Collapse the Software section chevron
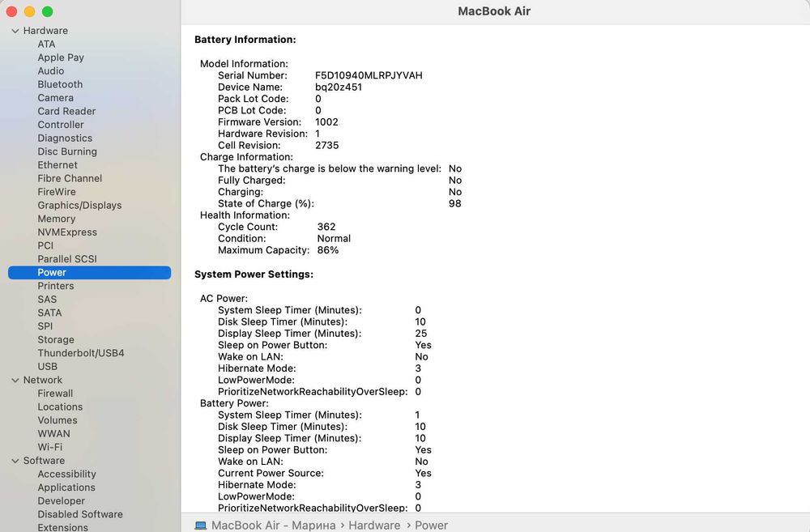 point(15,461)
